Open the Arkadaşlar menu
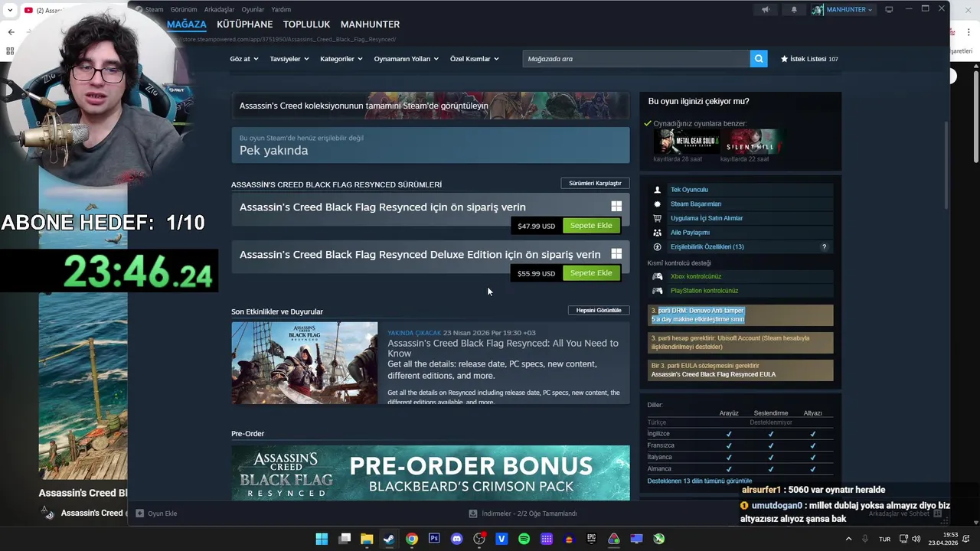The image size is (980, 551). point(220,10)
